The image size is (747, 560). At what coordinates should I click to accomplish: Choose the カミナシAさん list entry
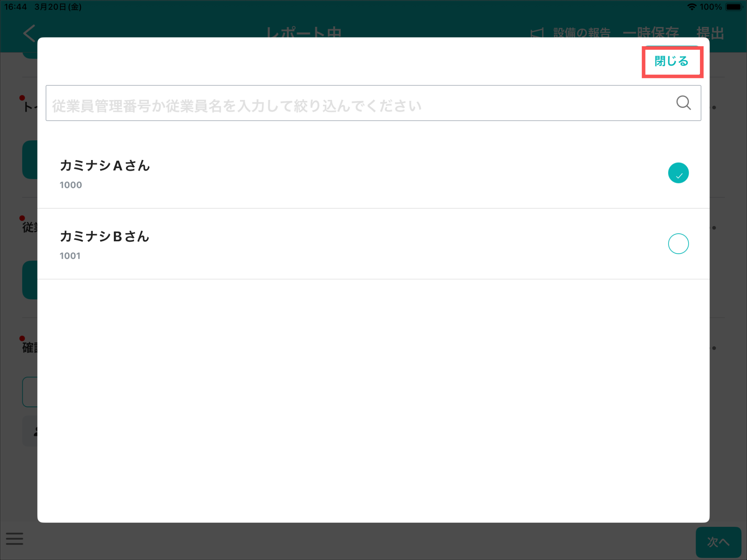(x=105, y=166)
